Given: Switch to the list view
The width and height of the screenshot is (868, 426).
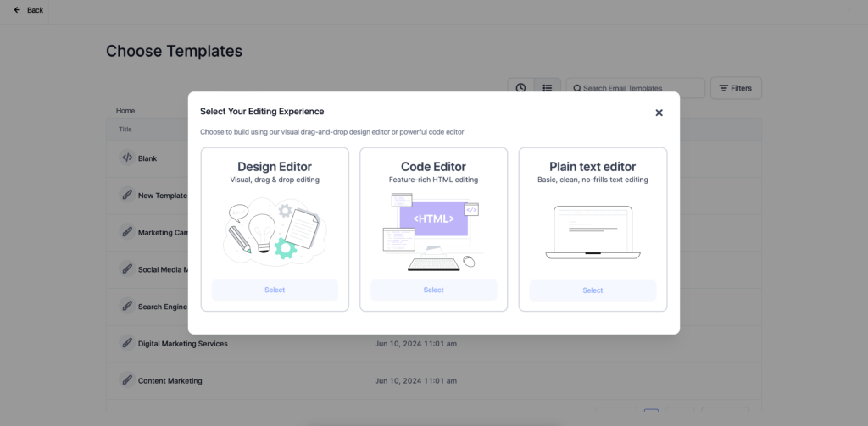Looking at the screenshot, I should (548, 88).
